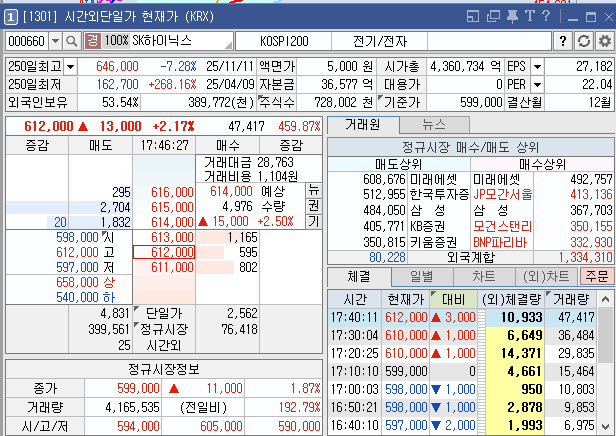Toggle the 뉴 side button in order book
Image resolution: width=616 pixels, height=436 pixels.
(x=314, y=190)
